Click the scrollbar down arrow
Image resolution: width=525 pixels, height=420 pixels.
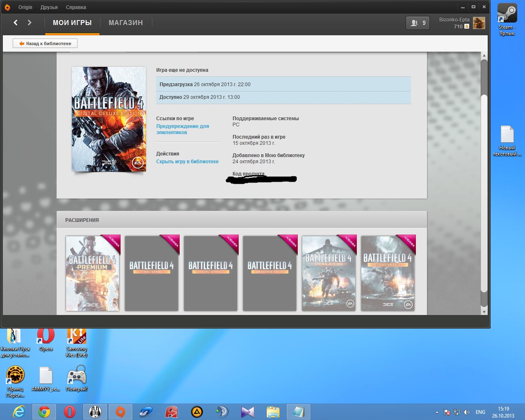[484, 312]
